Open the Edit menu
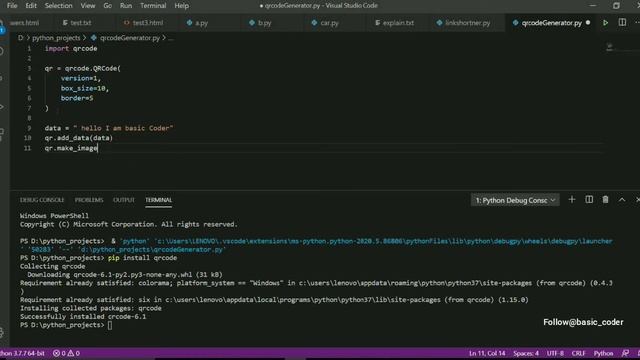This screenshot has height=360, width=640. [x=31, y=6]
